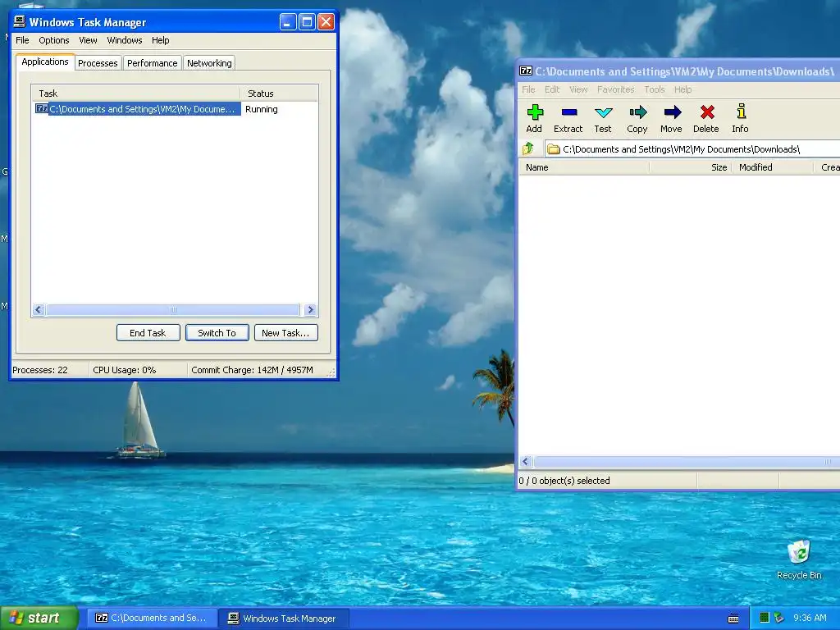Click the green CPU meter tray icon
This screenshot has height=630, width=840.
(x=765, y=618)
